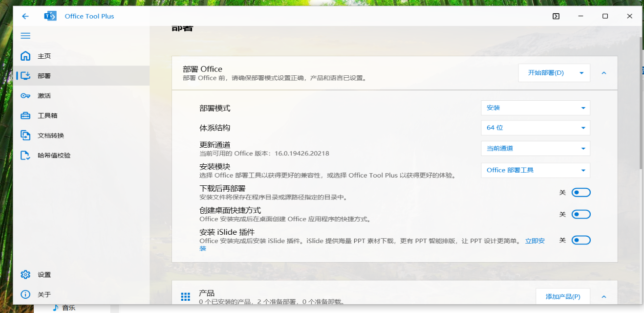Click the document convert icon beside 文档转换
Screen dimensions: 644x313
25,135
